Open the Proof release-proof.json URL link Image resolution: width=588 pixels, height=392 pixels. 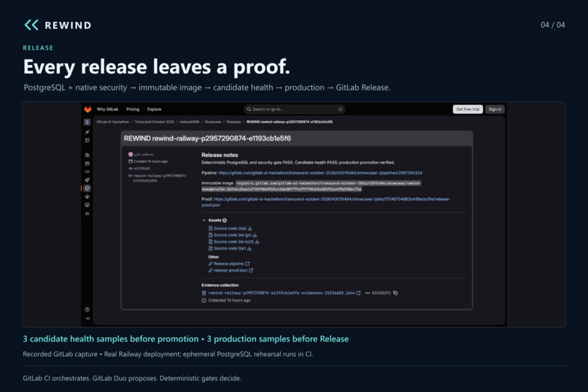click(x=326, y=202)
